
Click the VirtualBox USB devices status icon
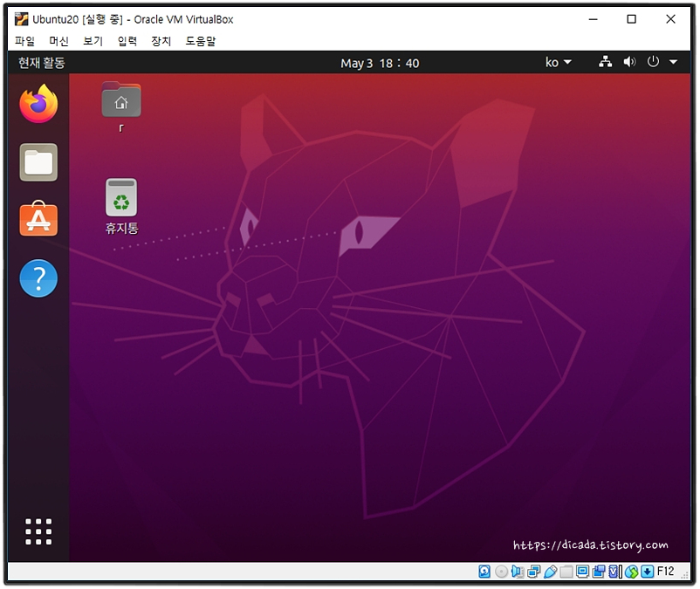tap(550, 572)
